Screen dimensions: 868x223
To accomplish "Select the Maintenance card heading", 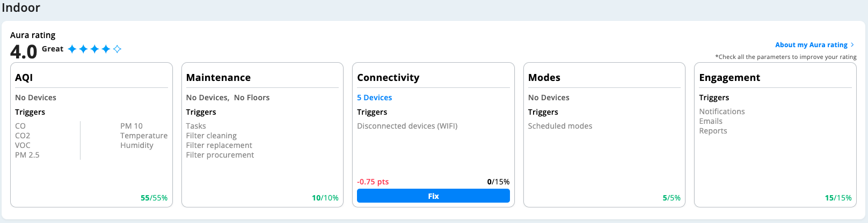I will point(218,78).
